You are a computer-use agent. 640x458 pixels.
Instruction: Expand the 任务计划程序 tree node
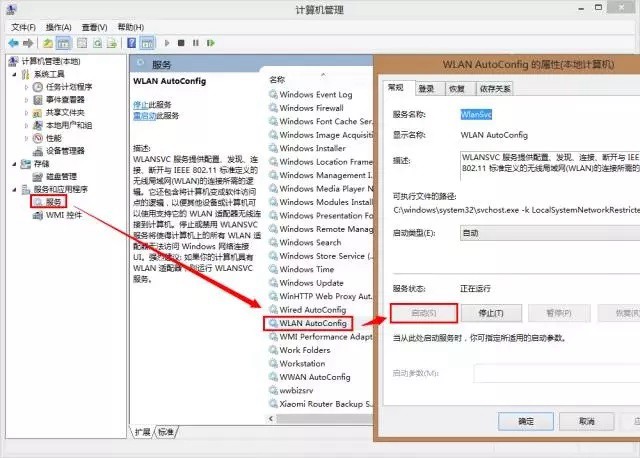coord(27,87)
